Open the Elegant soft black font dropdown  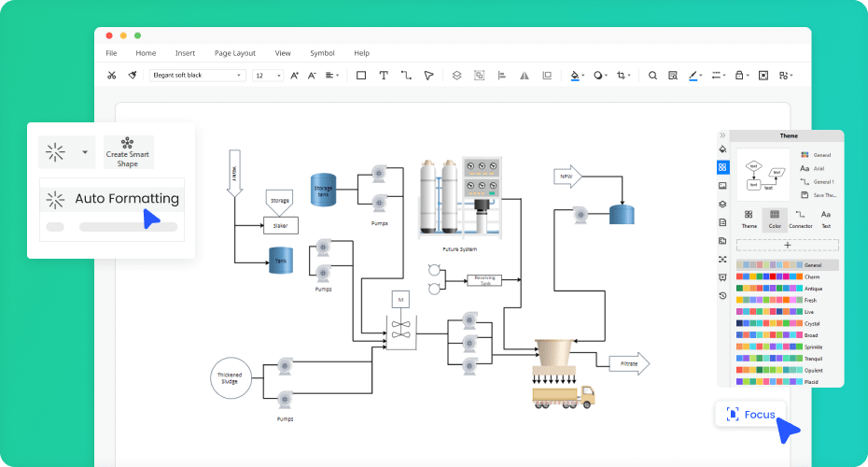(197, 76)
